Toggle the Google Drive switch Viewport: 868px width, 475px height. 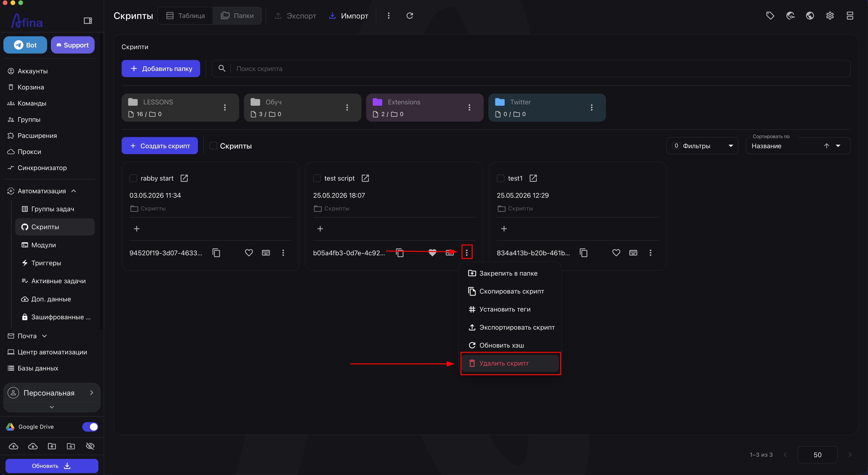[x=90, y=426]
